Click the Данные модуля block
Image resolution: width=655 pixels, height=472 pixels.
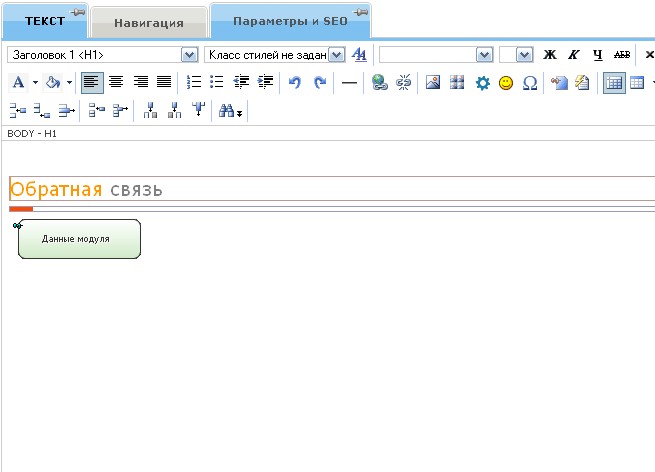pyautogui.click(x=79, y=239)
